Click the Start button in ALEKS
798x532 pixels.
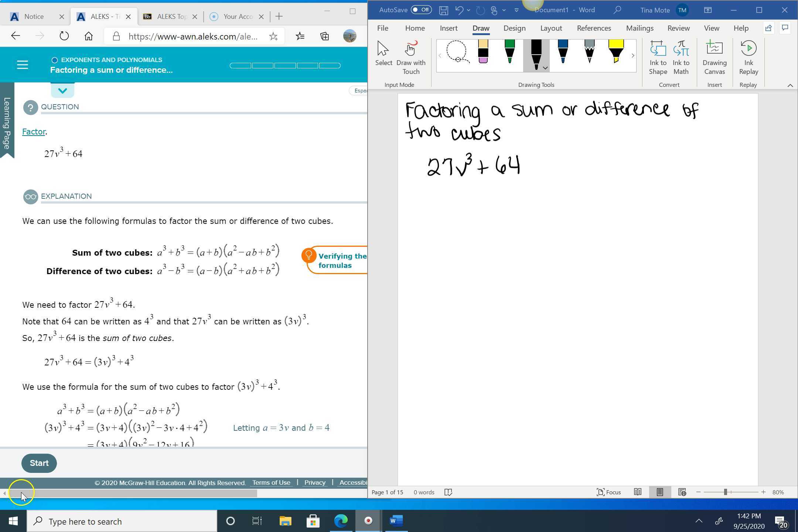click(x=39, y=463)
